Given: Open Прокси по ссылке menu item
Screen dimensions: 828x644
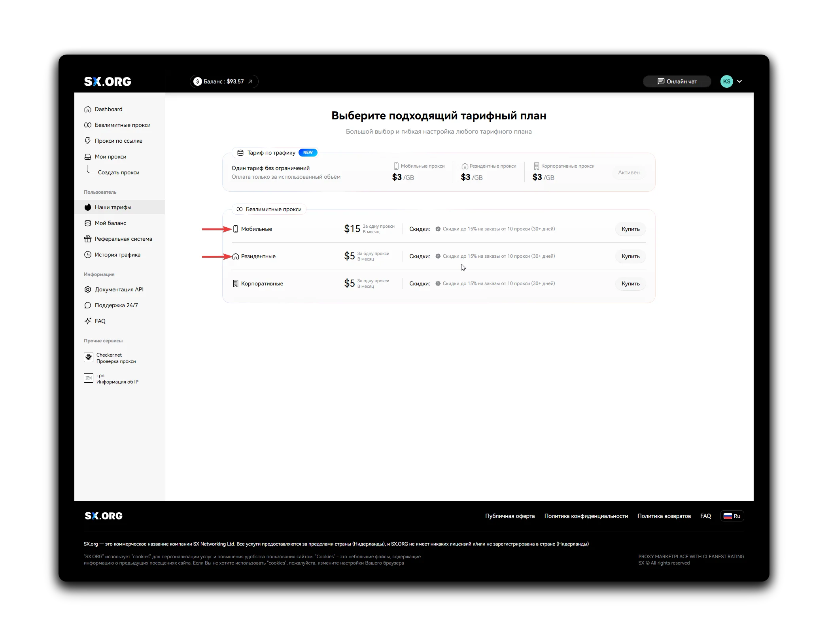Looking at the screenshot, I should 119,141.
